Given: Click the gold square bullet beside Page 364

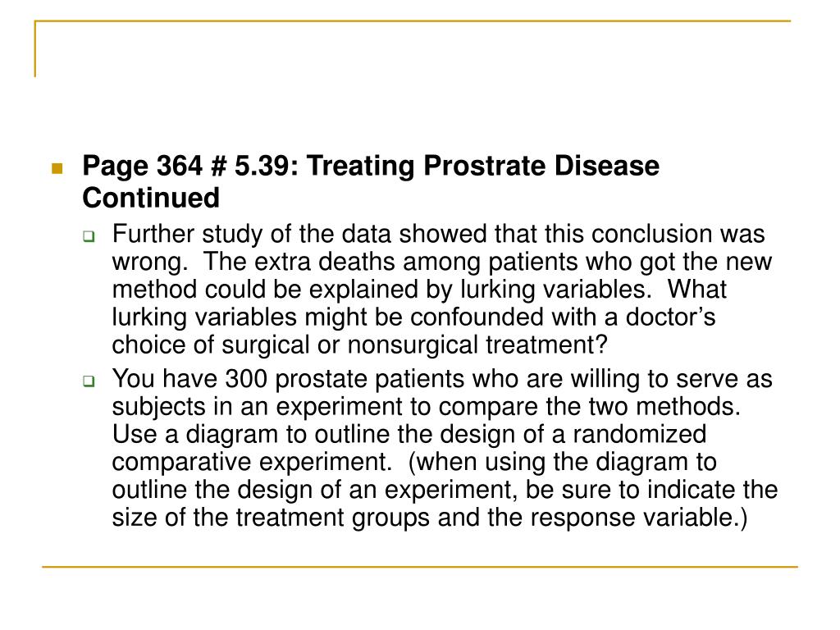Looking at the screenshot, I should pos(57,169).
